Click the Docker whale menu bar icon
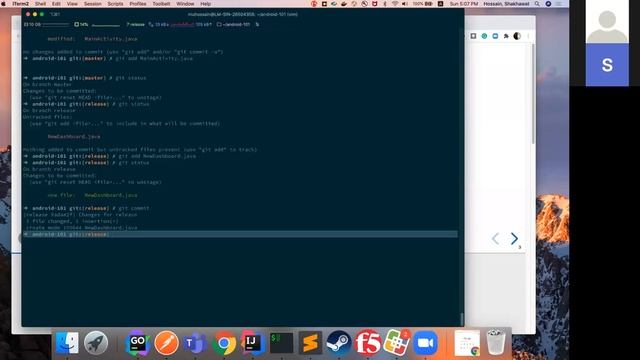 344,4
